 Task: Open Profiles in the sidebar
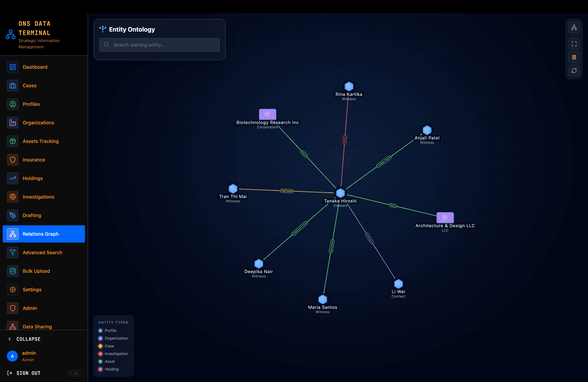[x=44, y=104]
